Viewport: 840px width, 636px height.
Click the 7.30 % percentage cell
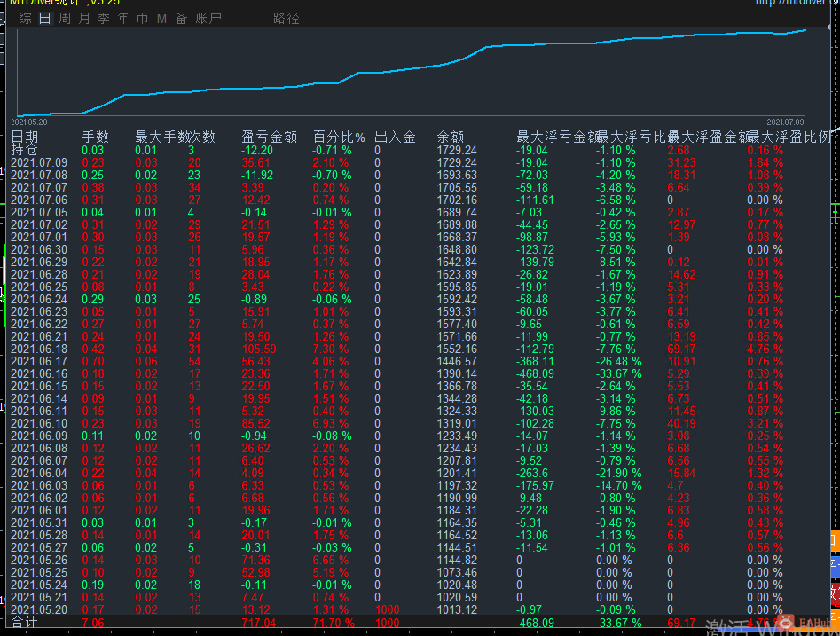coord(331,349)
